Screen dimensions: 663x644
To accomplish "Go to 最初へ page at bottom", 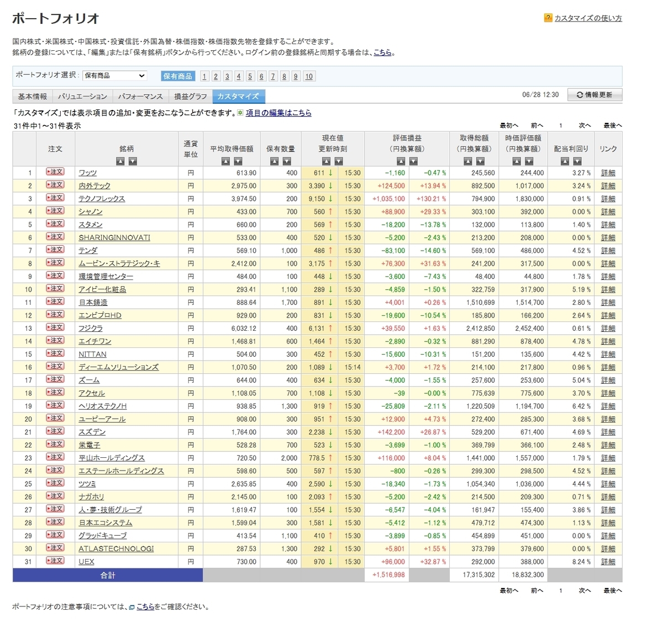I will tap(509, 590).
